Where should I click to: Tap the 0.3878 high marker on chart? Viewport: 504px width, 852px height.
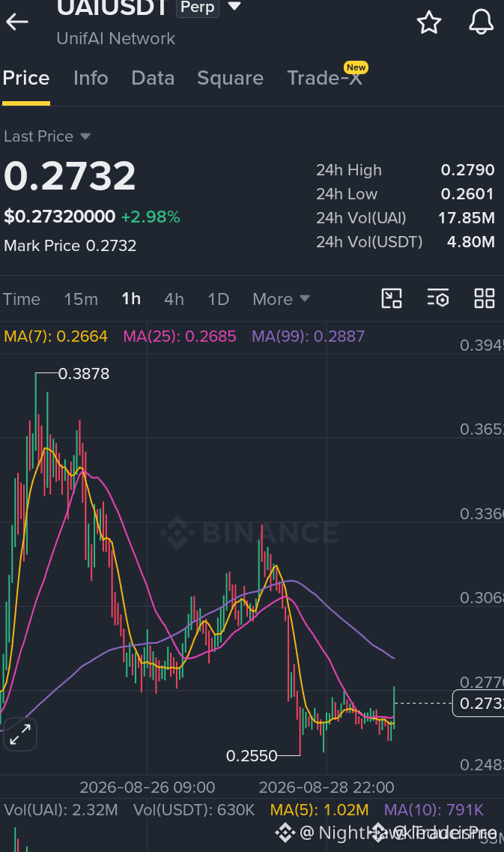click(84, 374)
